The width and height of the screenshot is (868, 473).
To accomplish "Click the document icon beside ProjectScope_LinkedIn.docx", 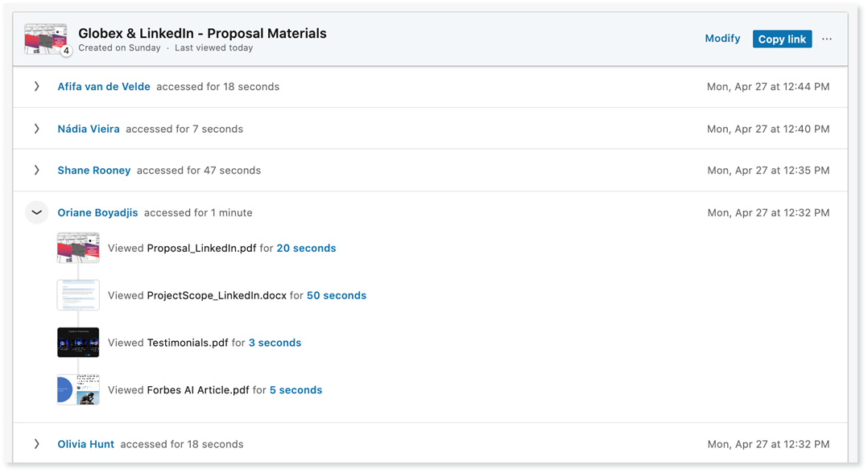I will pos(78,294).
